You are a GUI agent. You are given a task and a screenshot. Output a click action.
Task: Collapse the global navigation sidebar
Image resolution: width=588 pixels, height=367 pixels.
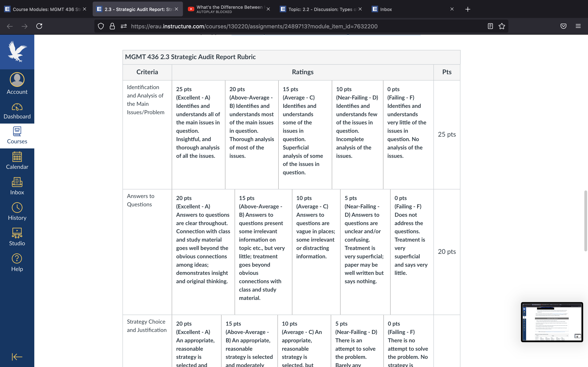[x=17, y=357]
